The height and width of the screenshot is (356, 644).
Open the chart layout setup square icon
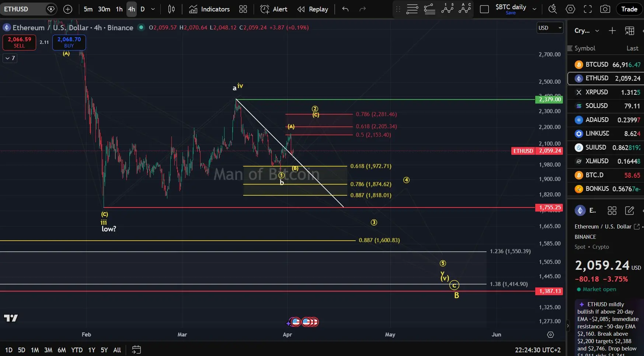click(484, 9)
